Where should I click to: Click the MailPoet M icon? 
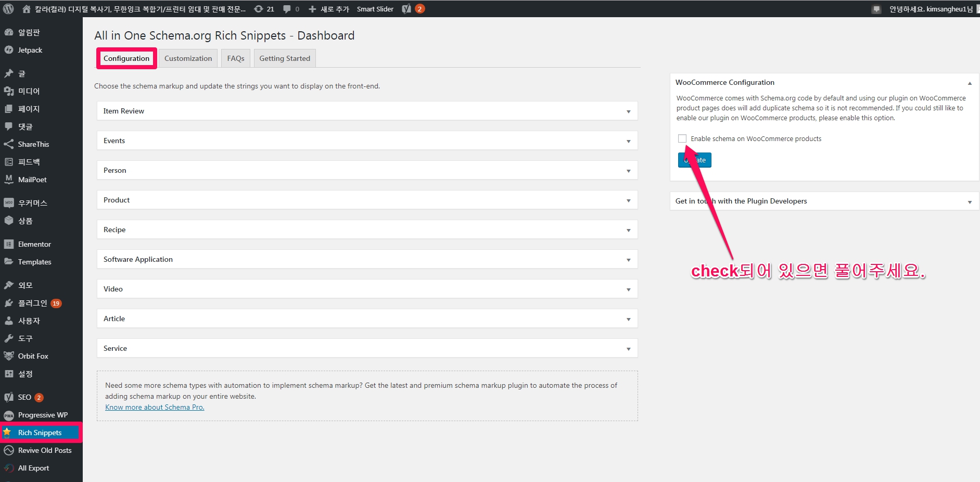[9, 180]
